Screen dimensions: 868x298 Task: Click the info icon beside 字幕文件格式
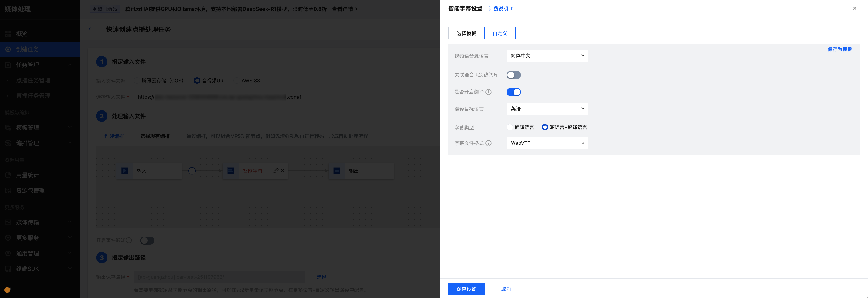[x=488, y=143]
